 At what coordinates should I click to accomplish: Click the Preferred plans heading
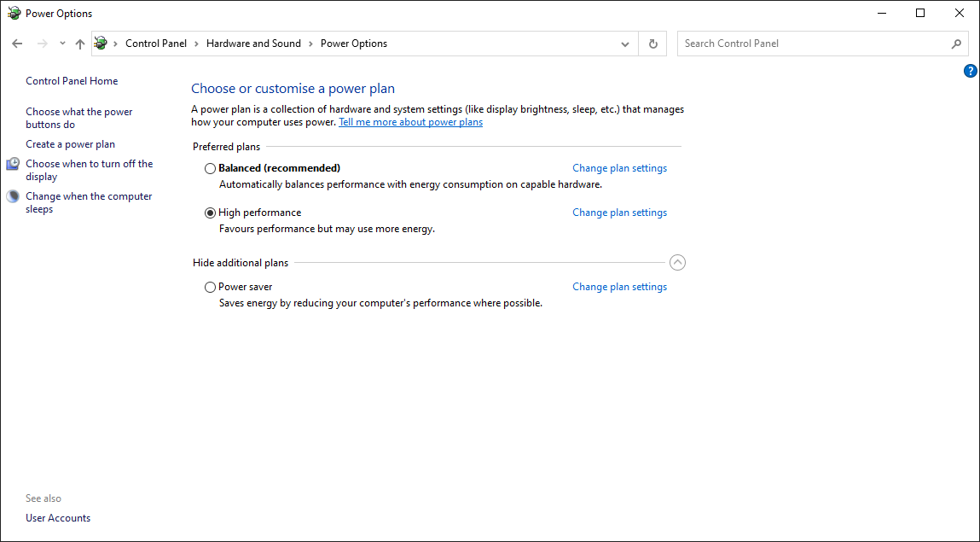(x=226, y=147)
